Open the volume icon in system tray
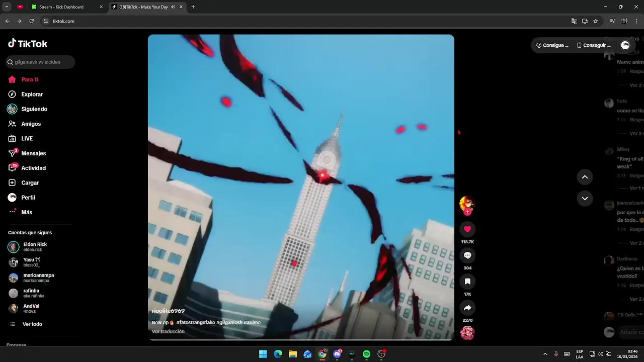 pos(600,354)
